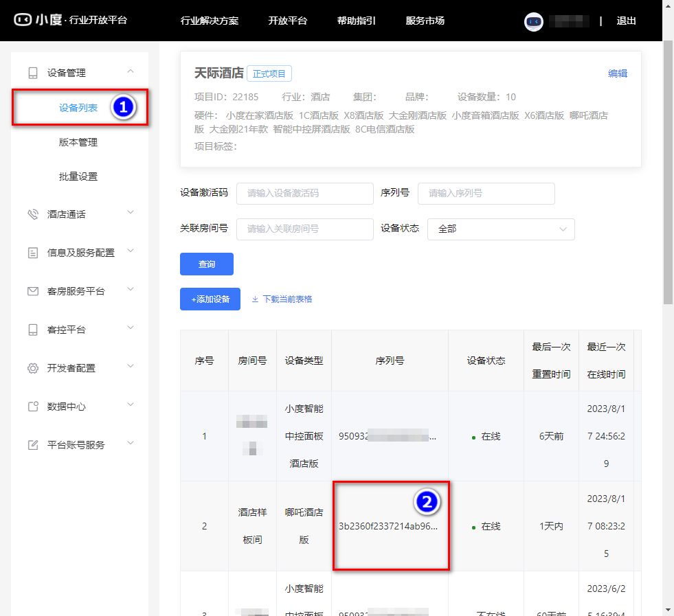Click the scrollbar down arrow

(x=668, y=610)
